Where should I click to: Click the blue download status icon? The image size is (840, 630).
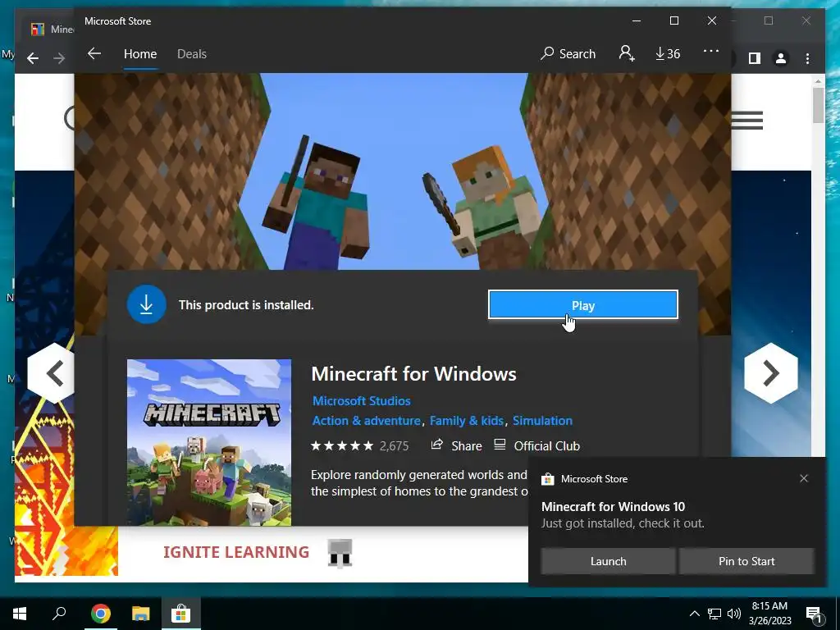[146, 304]
